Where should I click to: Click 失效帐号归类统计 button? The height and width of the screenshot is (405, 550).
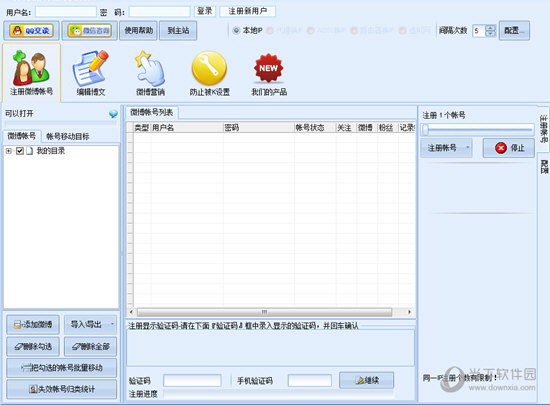[x=61, y=389]
